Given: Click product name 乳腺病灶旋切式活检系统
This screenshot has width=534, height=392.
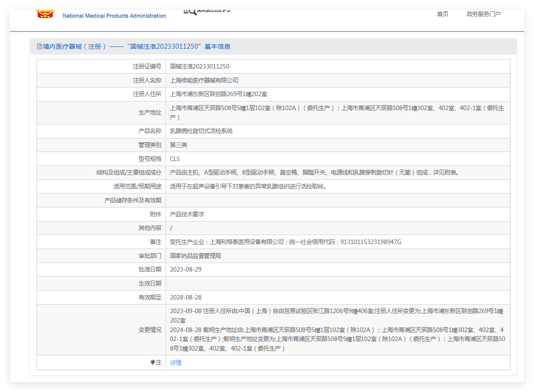Looking at the screenshot, I should coord(201,131).
